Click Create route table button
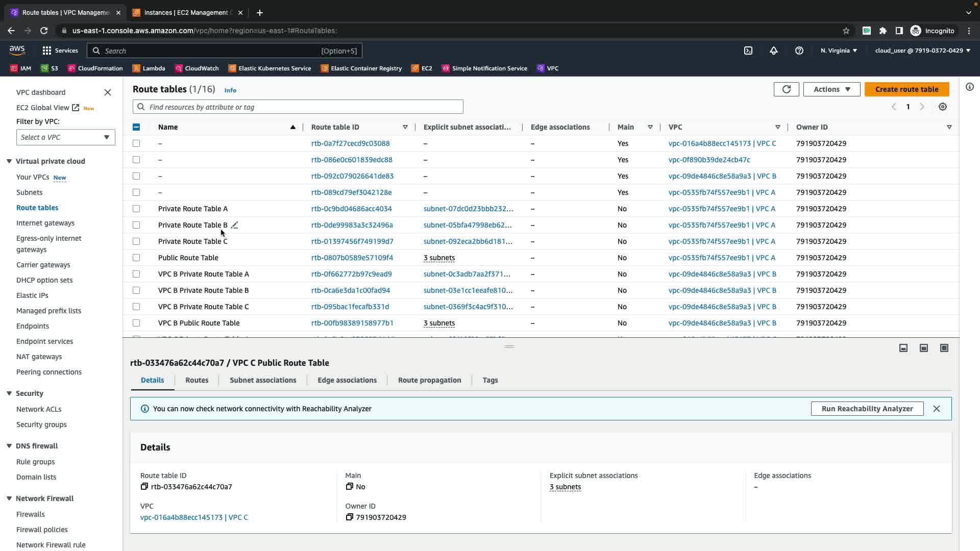This screenshot has height=551, width=980. 906,89
